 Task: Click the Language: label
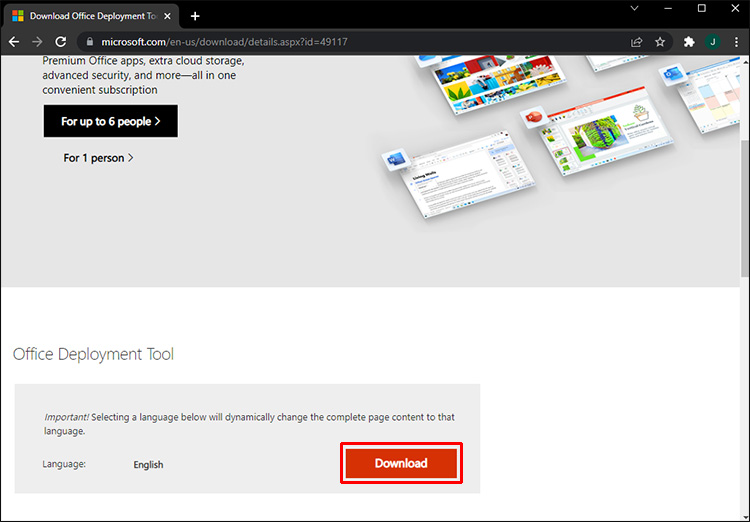click(x=64, y=464)
